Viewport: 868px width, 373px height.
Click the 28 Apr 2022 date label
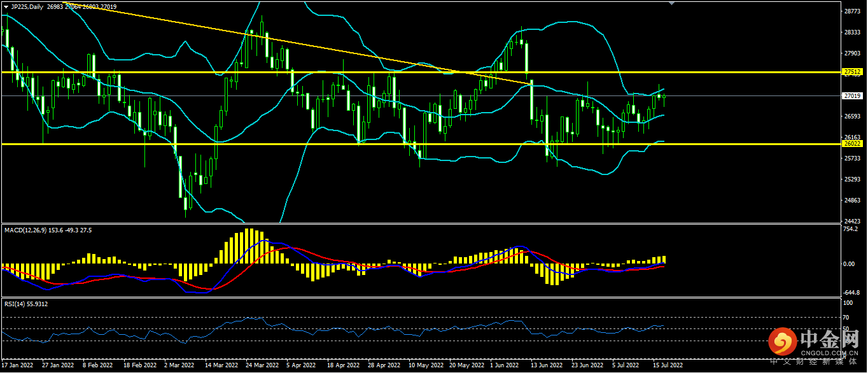pos(384,366)
